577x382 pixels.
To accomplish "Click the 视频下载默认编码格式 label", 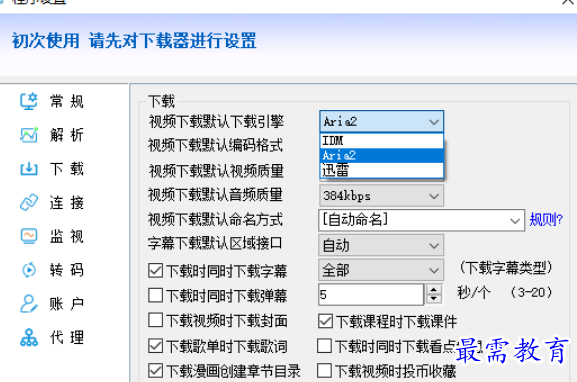I will point(215,145).
